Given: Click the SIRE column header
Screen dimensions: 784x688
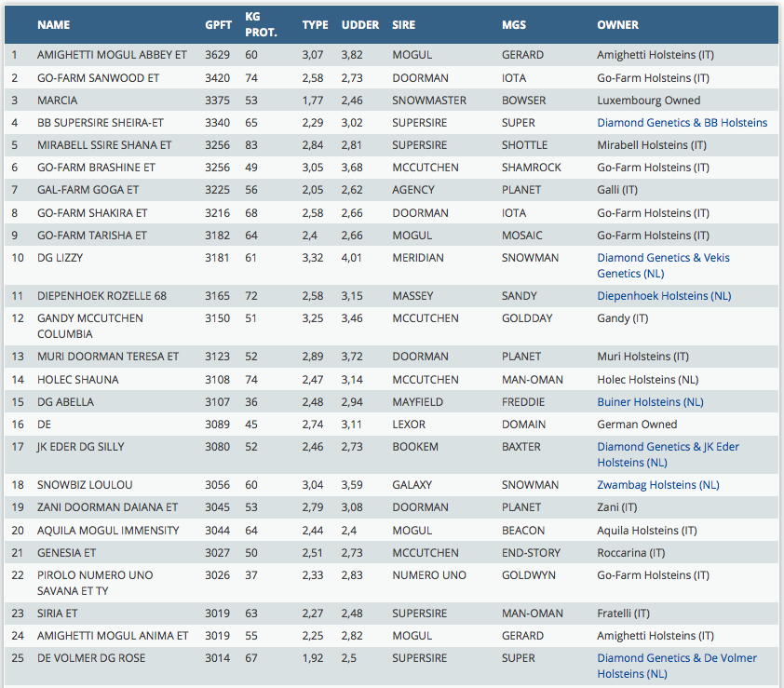Looking at the screenshot, I should coord(405,25).
